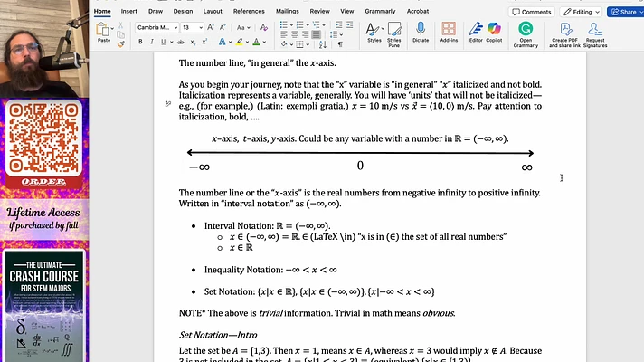Click the blue Share button

pyautogui.click(x=624, y=12)
